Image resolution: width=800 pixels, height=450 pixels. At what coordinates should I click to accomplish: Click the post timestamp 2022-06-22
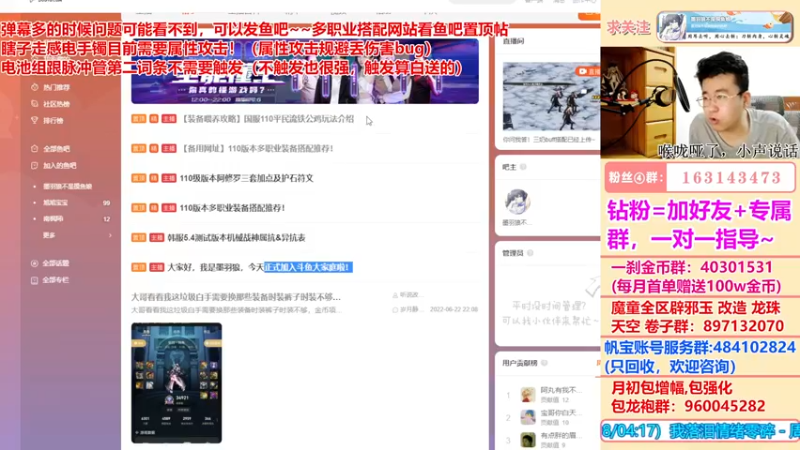point(454,310)
